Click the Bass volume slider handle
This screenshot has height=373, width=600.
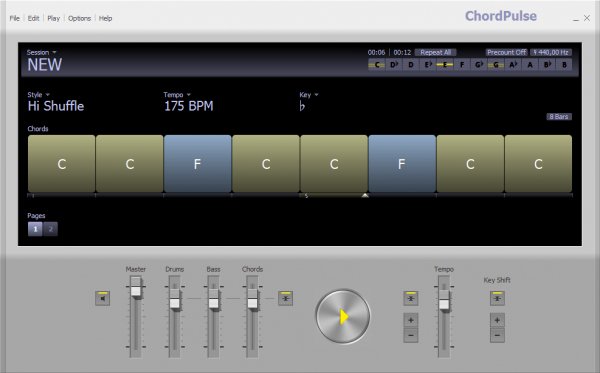(214, 299)
